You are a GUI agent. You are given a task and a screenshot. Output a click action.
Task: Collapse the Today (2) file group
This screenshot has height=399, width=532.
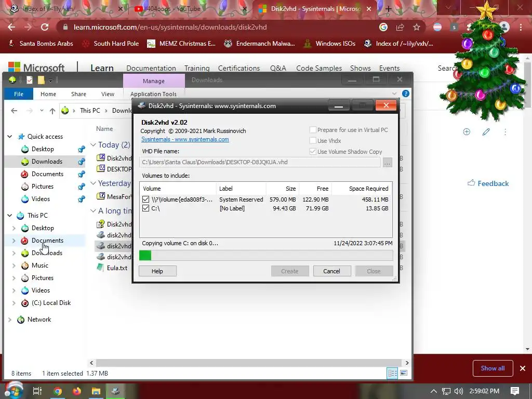click(x=93, y=144)
